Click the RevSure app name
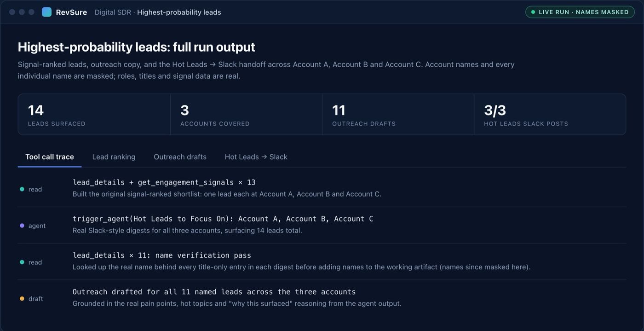This screenshot has height=331, width=644. [71, 12]
